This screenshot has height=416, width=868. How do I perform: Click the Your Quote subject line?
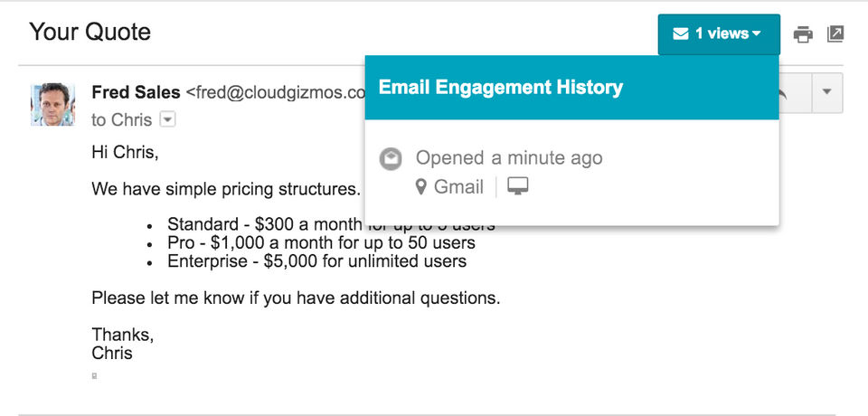[90, 33]
